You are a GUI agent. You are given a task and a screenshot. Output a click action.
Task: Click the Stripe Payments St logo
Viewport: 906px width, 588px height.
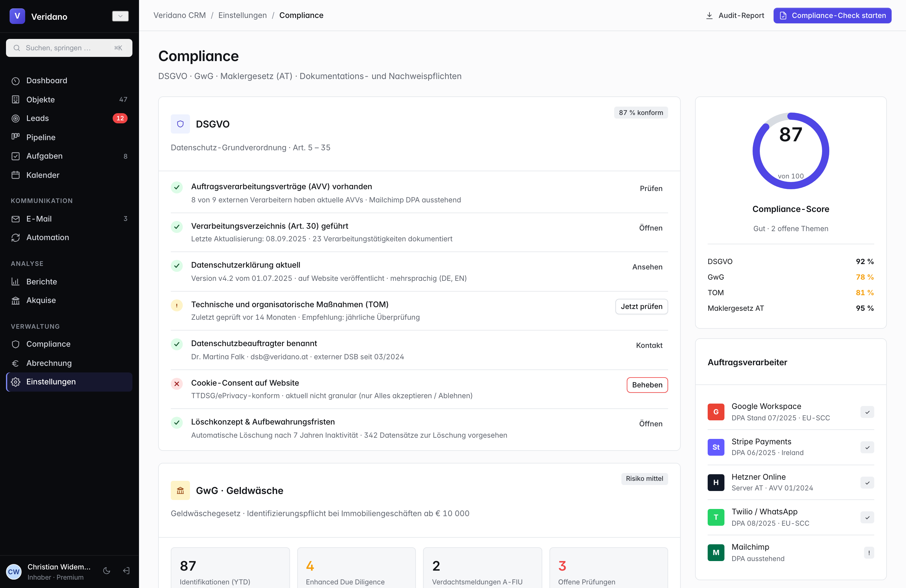716,447
